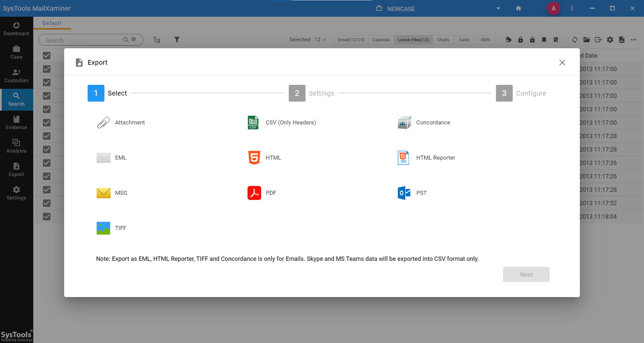
Task: Click magnifier icon in search box
Action: tap(126, 40)
